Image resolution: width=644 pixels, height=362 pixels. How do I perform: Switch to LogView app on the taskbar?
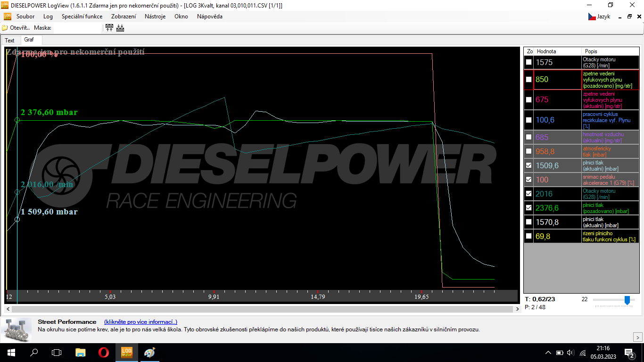126,353
